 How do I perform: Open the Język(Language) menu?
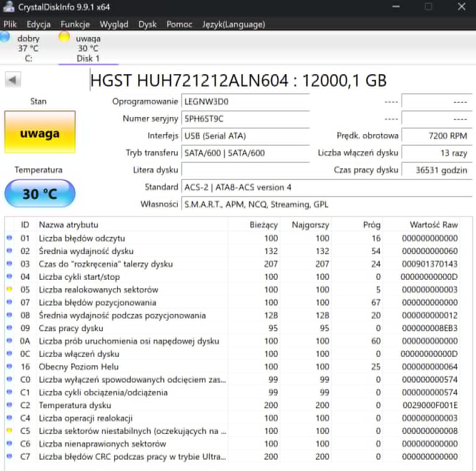coord(234,25)
